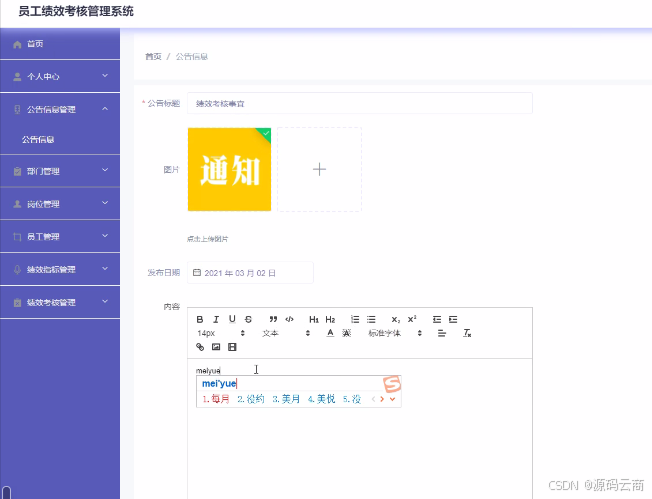The width and height of the screenshot is (652, 499).
Task: Edit the 公告标题 input field
Action: coord(360,103)
